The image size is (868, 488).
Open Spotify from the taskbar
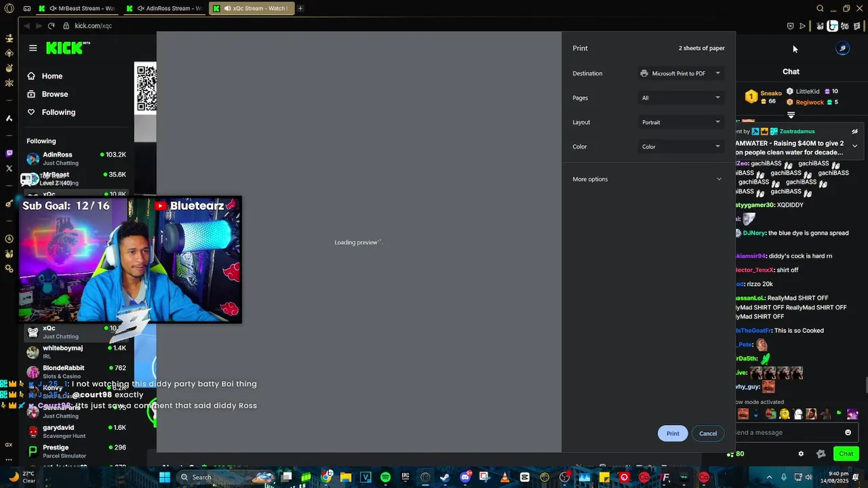pos(385,477)
